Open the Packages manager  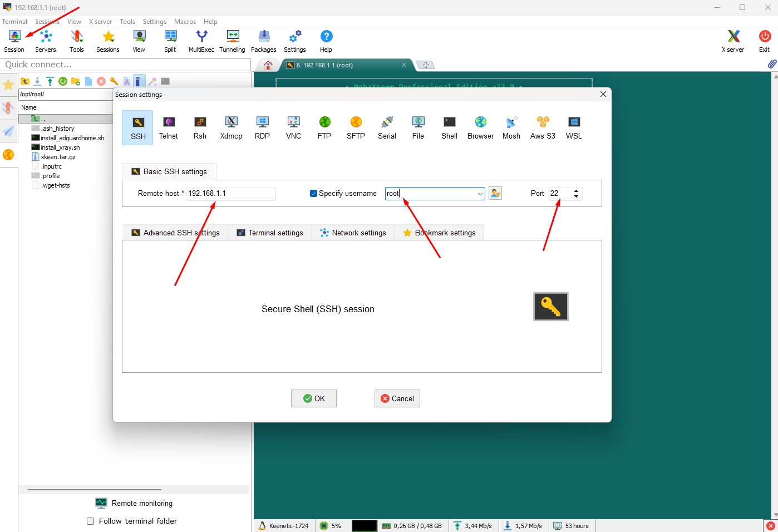(263, 39)
